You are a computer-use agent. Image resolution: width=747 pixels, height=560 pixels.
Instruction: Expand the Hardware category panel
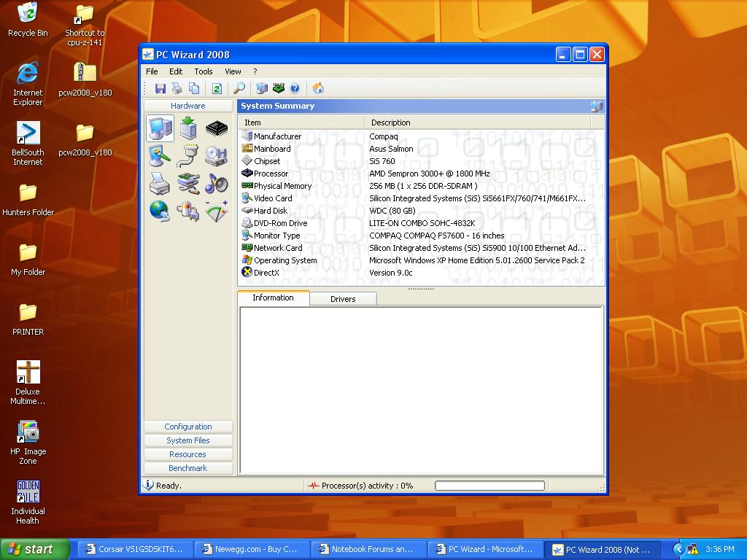click(x=188, y=106)
